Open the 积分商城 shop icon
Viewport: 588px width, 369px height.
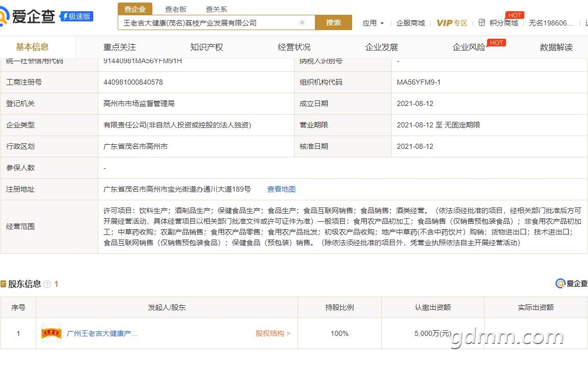pyautogui.click(x=482, y=23)
